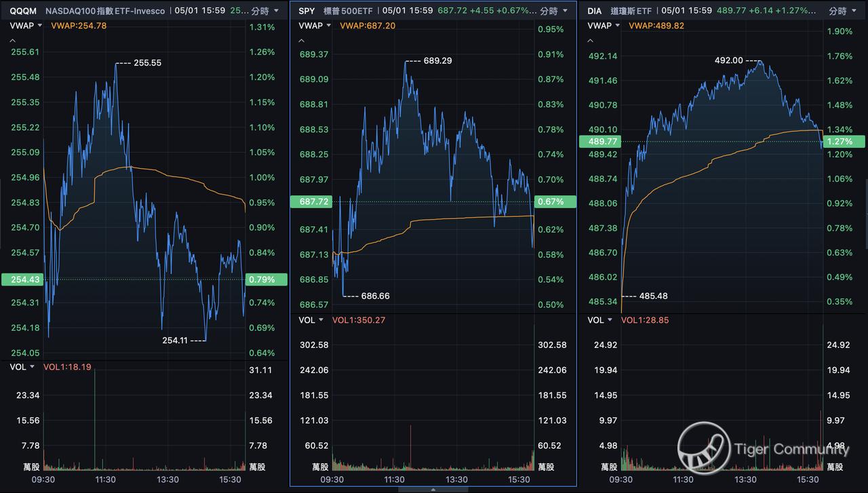Click the 1.27% change tag on DIA axis
The height and width of the screenshot is (493, 868).
(845, 141)
